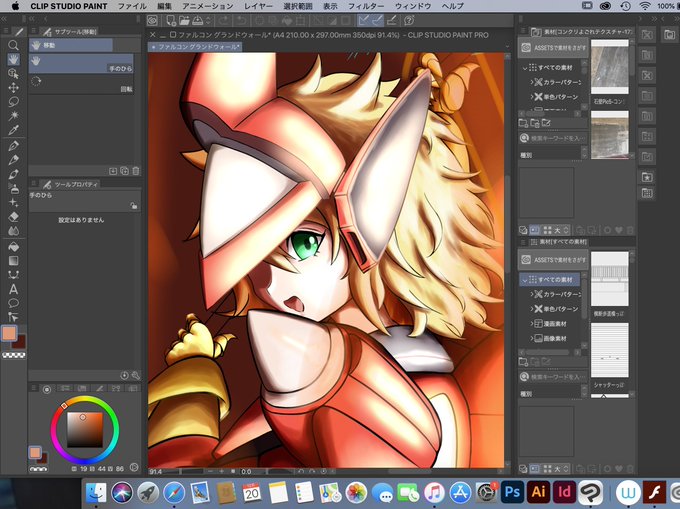
Task: Open sub tool detail wrench icon
Action: point(136,375)
